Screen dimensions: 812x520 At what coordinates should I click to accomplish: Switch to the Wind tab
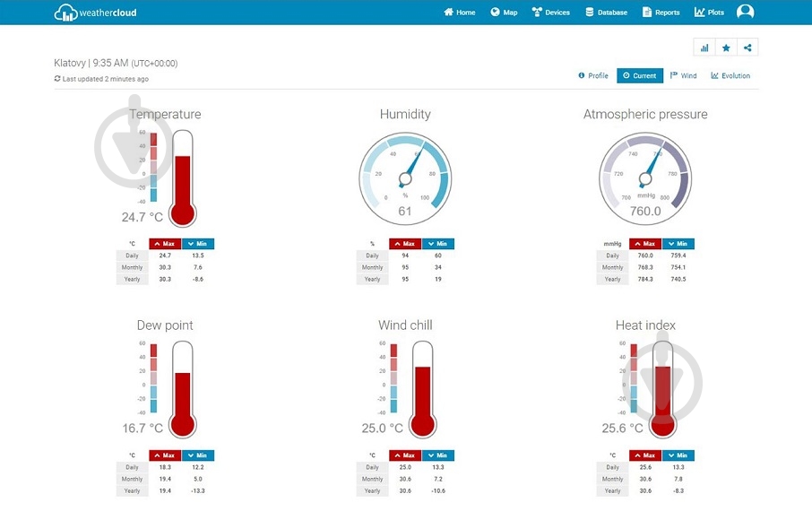[683, 75]
